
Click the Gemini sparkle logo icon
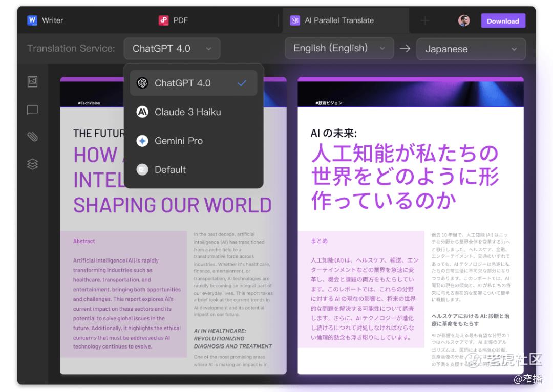[142, 141]
